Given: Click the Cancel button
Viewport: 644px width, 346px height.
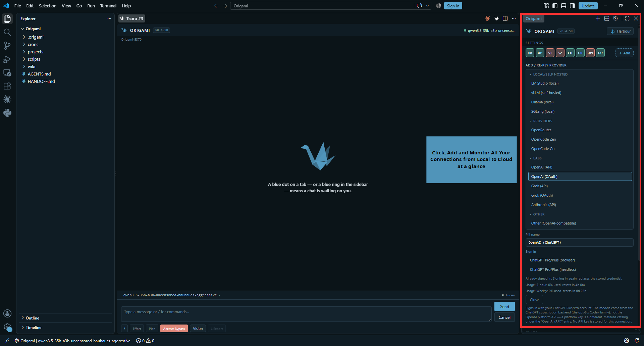Looking at the screenshot, I should [504, 317].
